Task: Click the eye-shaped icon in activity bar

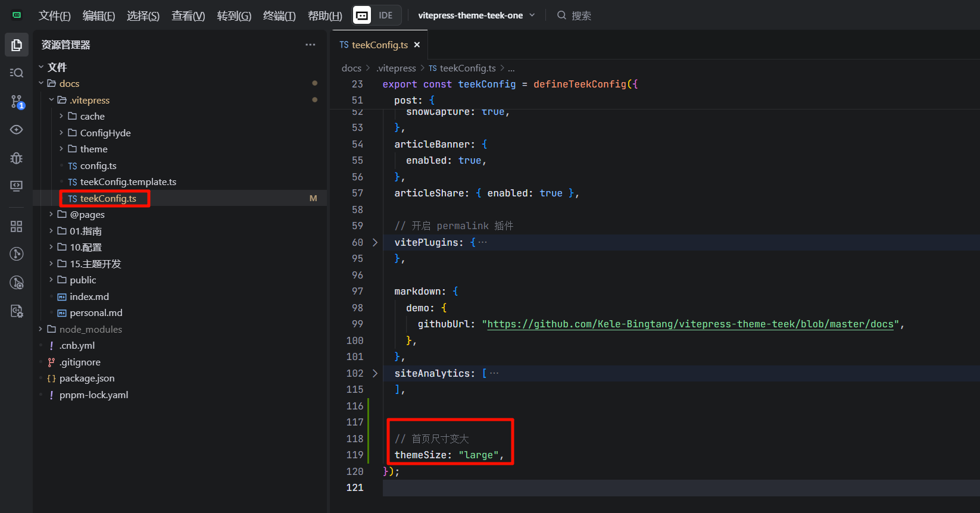Action: tap(17, 130)
